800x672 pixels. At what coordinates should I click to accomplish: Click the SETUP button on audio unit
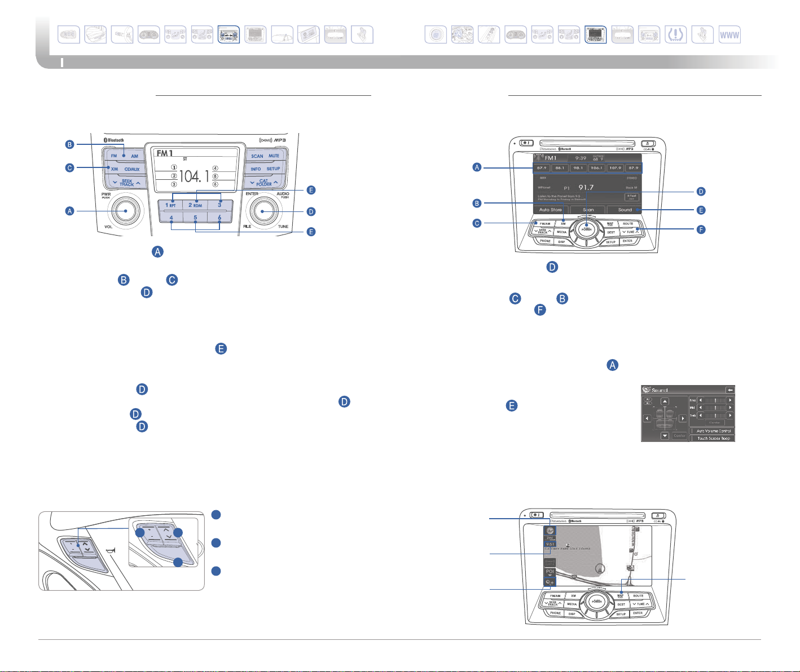pyautogui.click(x=273, y=169)
